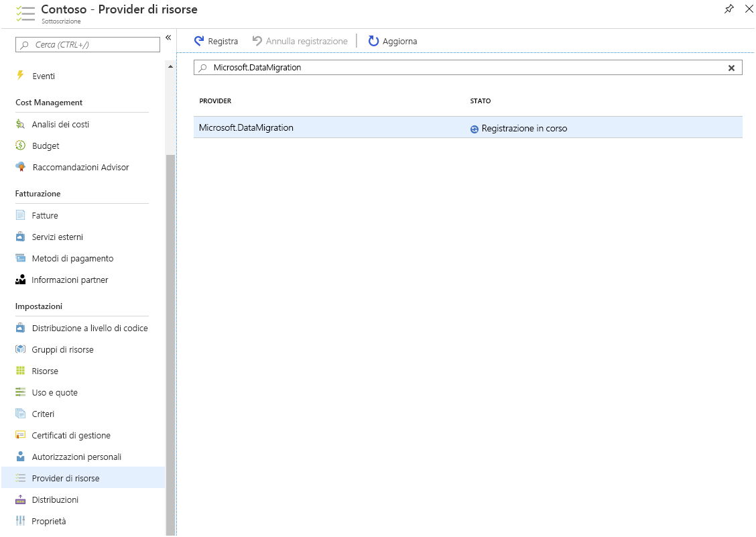Select the Microsoft.DataMigration provider row
Image resolution: width=756 pixels, height=537 pixels.
pos(468,127)
